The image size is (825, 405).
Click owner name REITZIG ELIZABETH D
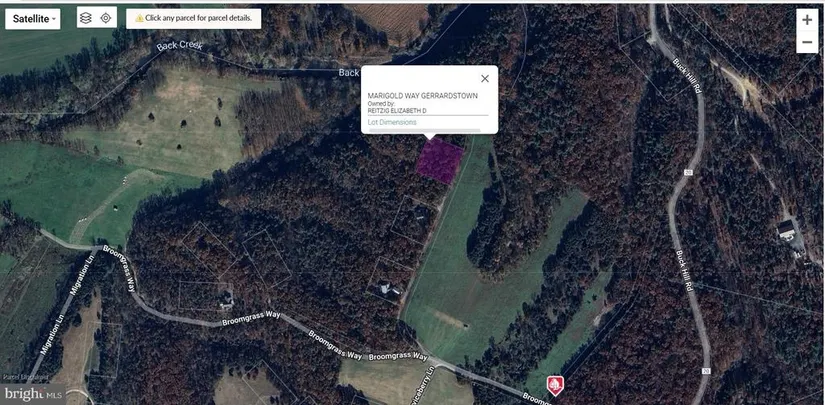[x=397, y=111]
